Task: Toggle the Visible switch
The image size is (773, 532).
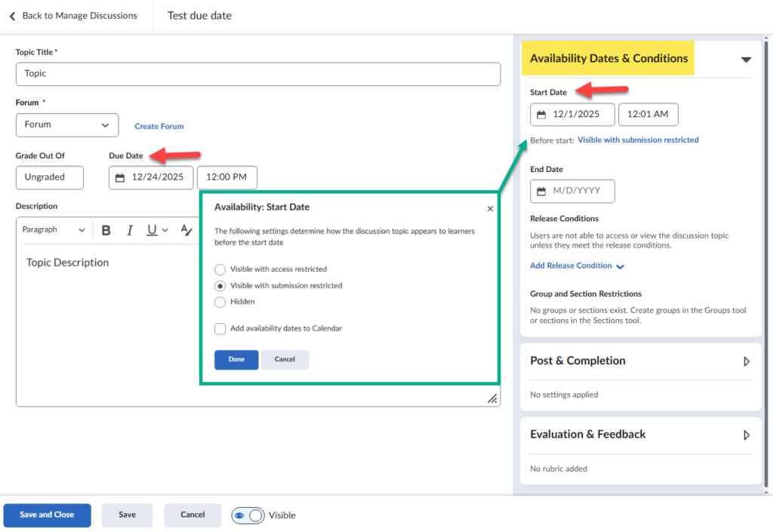Action: (248, 515)
